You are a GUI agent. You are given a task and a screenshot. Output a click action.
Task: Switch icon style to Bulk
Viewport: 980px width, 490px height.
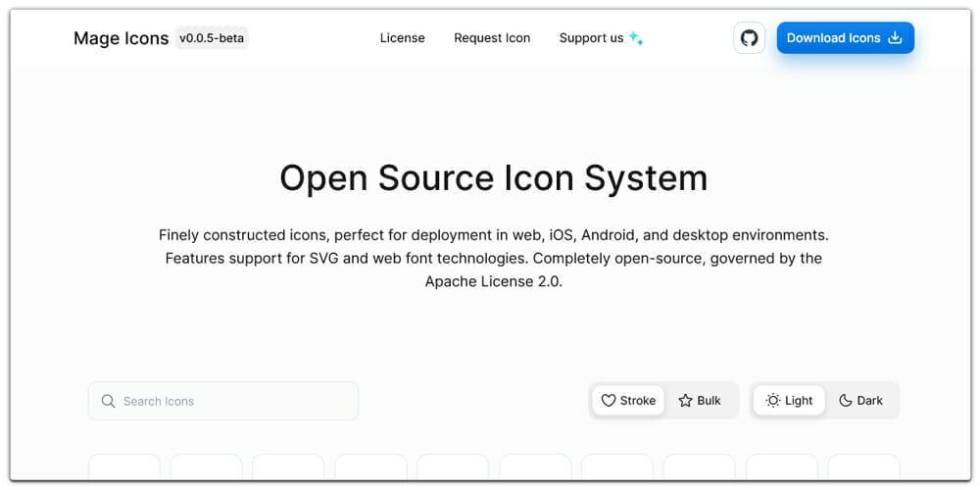tap(700, 401)
